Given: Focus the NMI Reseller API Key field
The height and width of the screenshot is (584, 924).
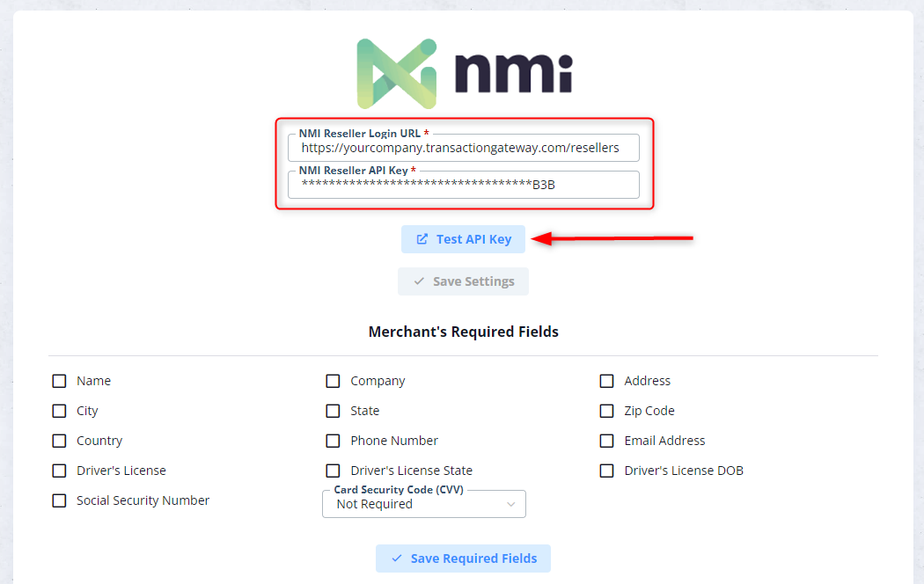Looking at the screenshot, I should click(463, 185).
